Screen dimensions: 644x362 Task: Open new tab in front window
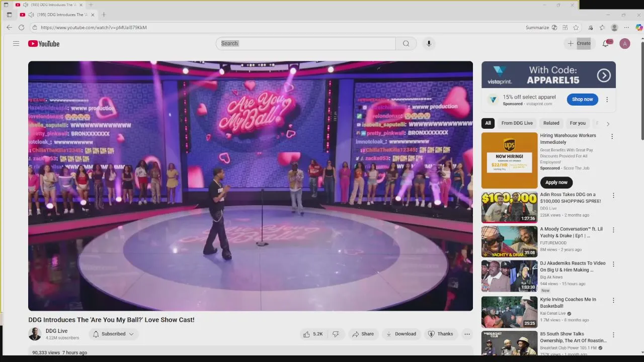coord(104,15)
